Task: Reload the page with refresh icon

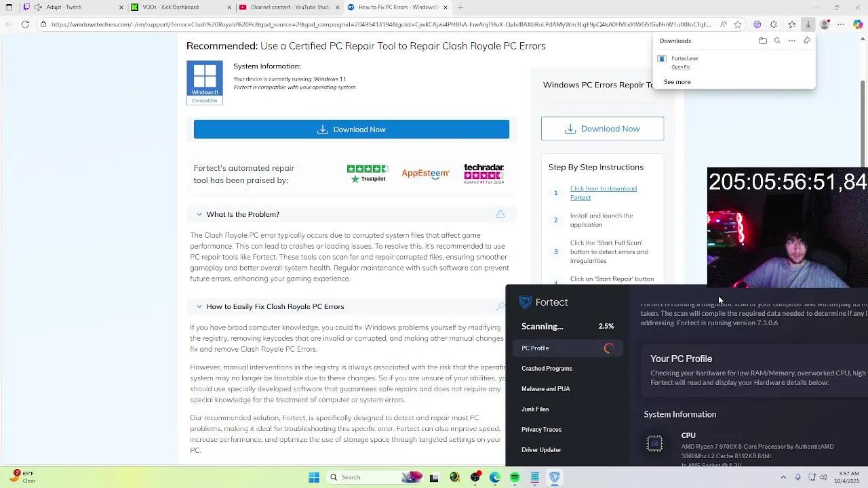Action: (25, 24)
